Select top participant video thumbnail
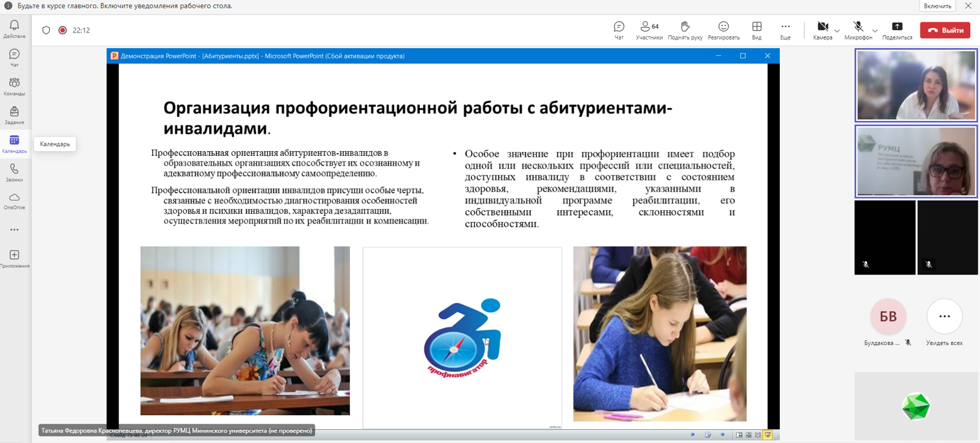The width and height of the screenshot is (980, 443). point(916,85)
